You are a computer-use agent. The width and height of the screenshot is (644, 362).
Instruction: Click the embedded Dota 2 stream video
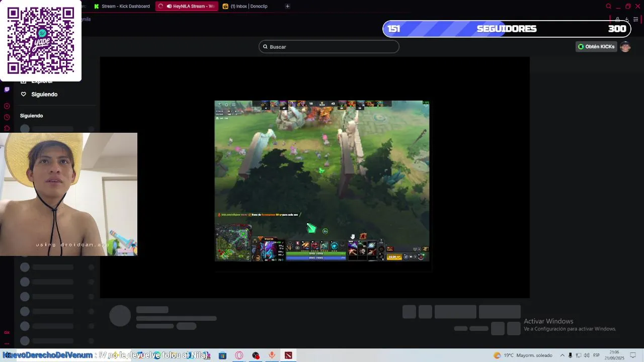322,180
